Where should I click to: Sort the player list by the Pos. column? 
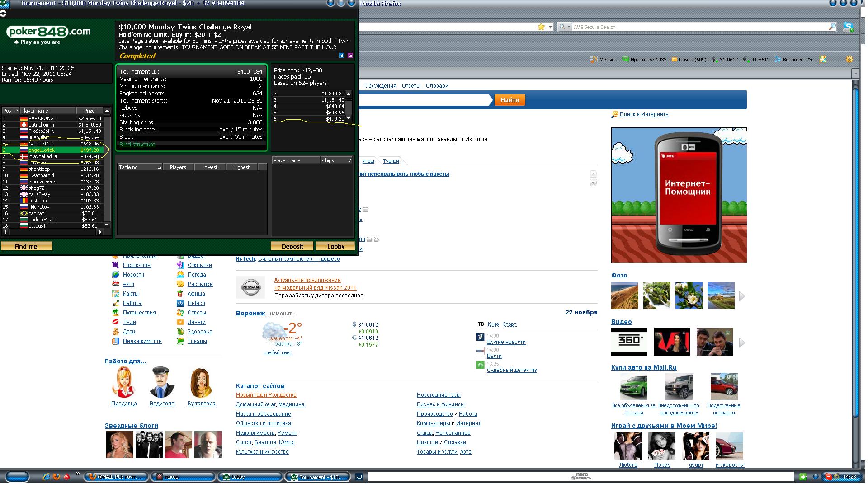coord(10,111)
